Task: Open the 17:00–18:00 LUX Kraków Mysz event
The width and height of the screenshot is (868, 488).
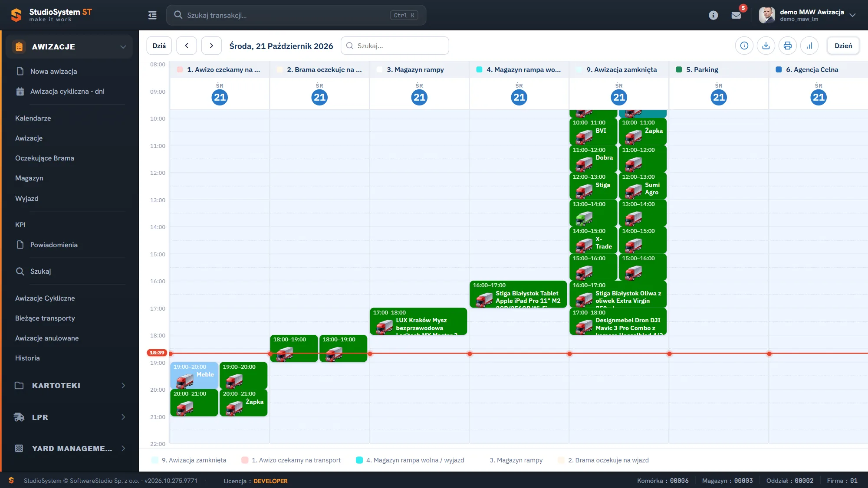Action: pos(418,321)
